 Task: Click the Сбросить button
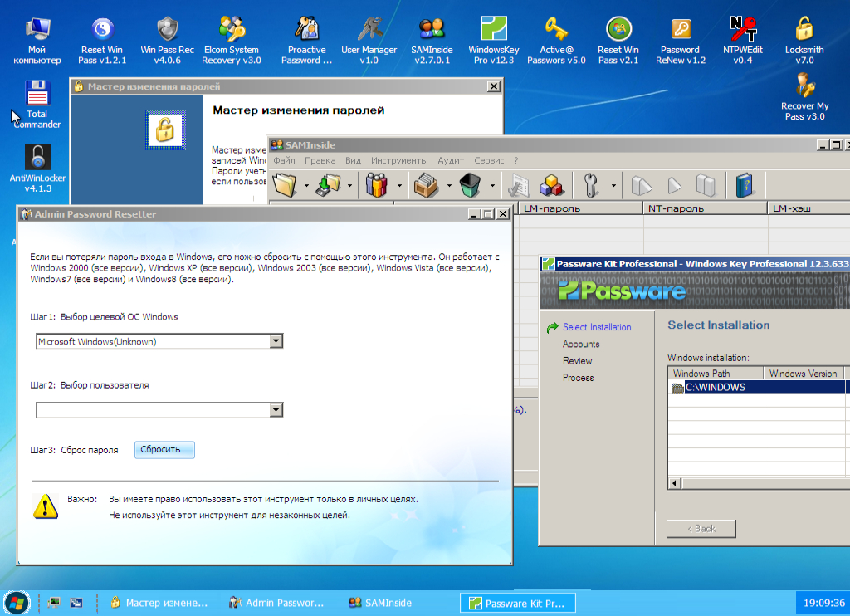pos(165,449)
